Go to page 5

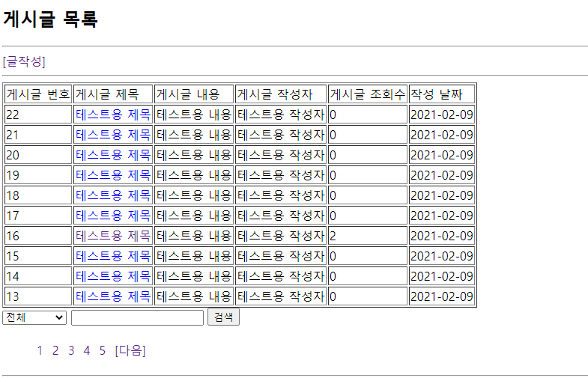[103, 350]
